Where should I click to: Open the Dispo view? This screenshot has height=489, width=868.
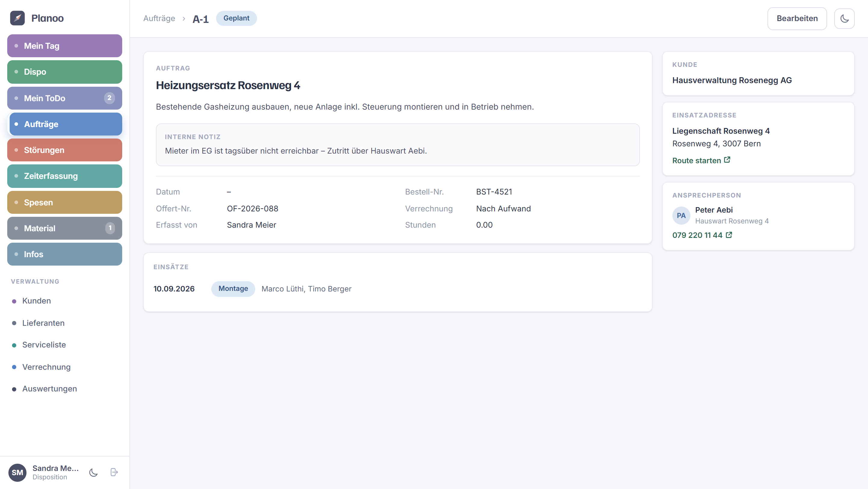[x=65, y=72]
